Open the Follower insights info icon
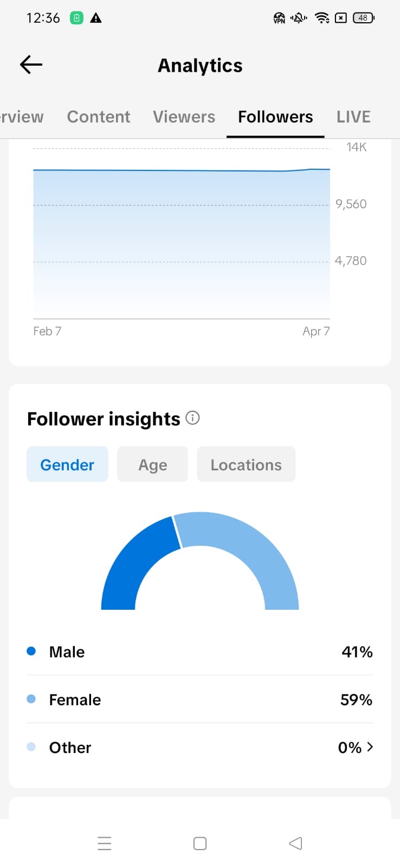 point(192,418)
